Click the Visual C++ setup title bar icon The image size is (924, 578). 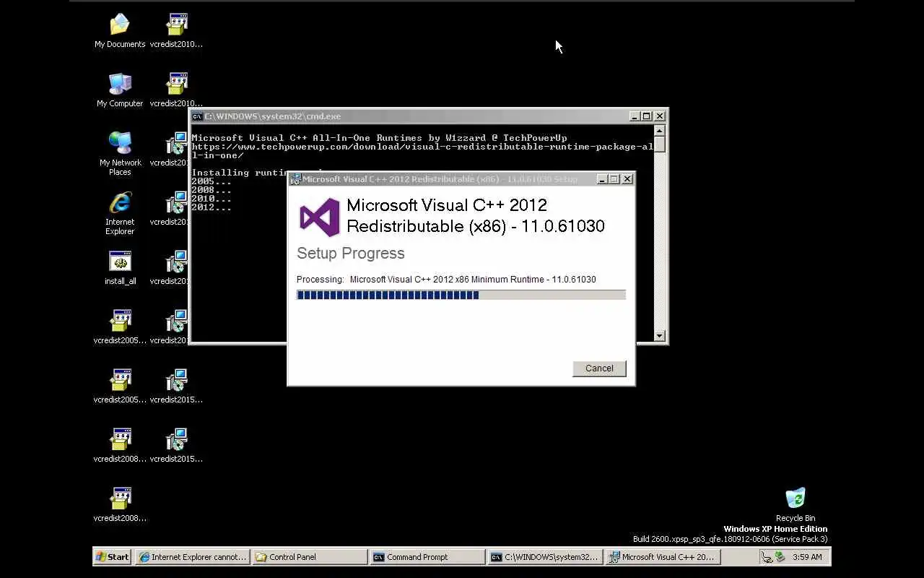tap(295, 179)
